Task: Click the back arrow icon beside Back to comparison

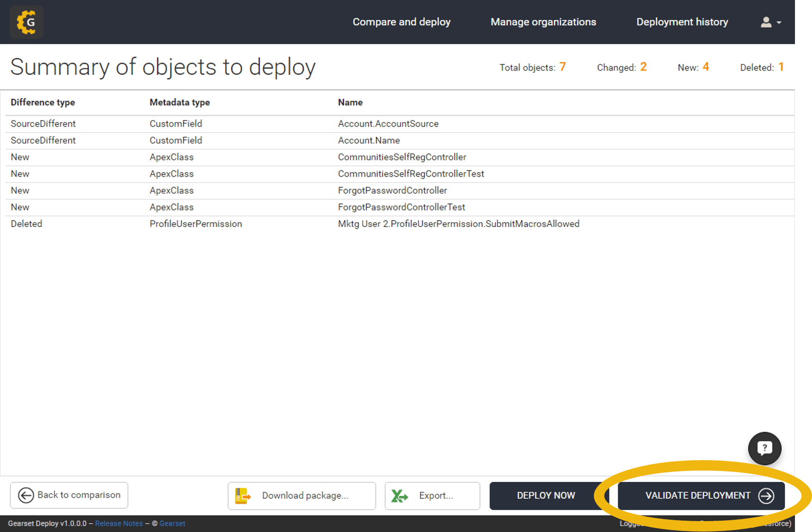Action: [x=25, y=495]
